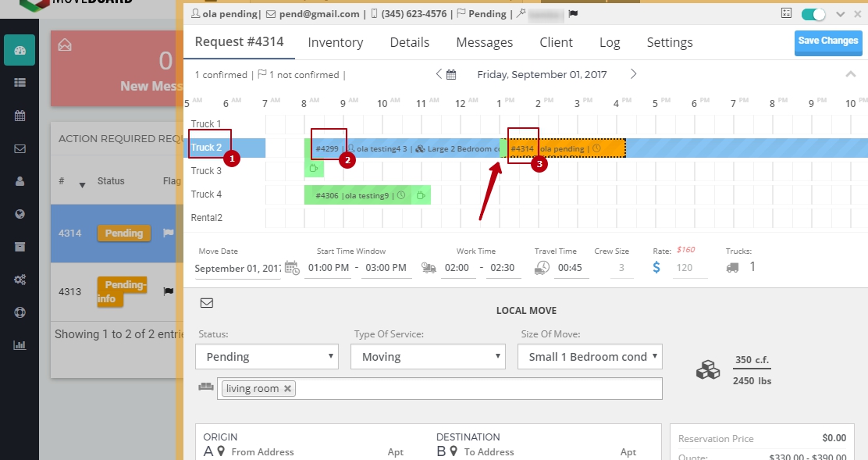Switch to the Inventory tab

336,42
